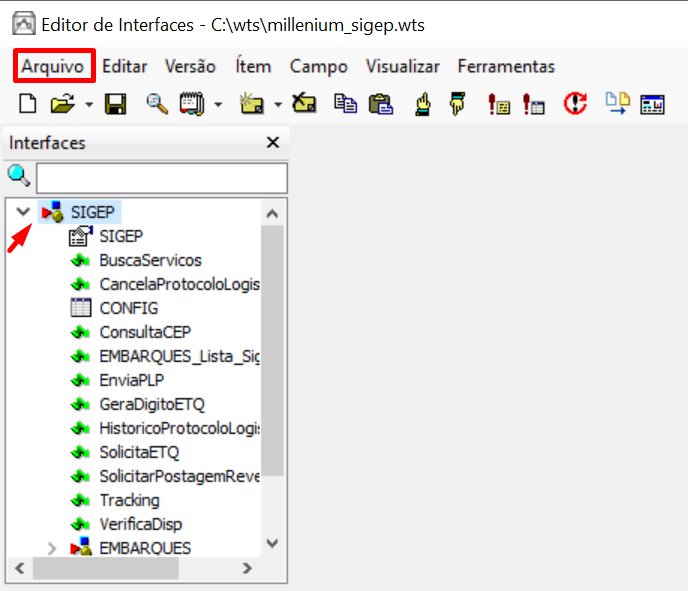Select HistoricoProtocoloLogis tree item
Screen dimensions: 688x591
(179, 429)
